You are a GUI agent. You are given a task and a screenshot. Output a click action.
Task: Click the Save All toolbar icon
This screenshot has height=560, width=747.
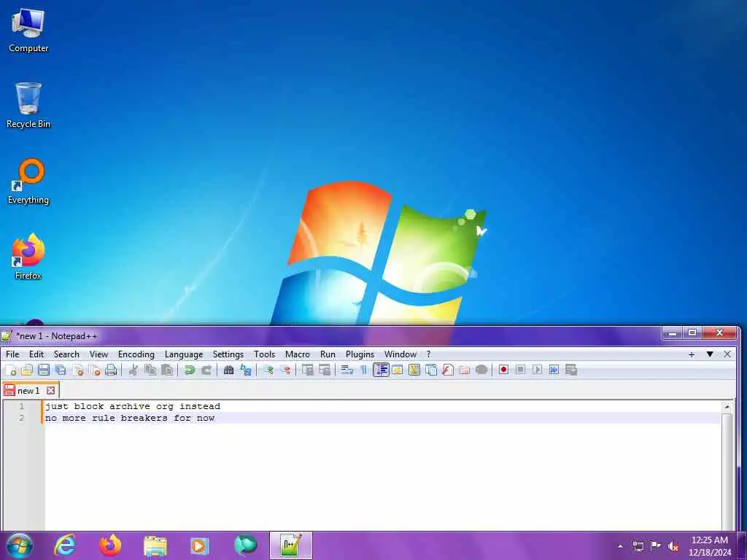point(61,370)
